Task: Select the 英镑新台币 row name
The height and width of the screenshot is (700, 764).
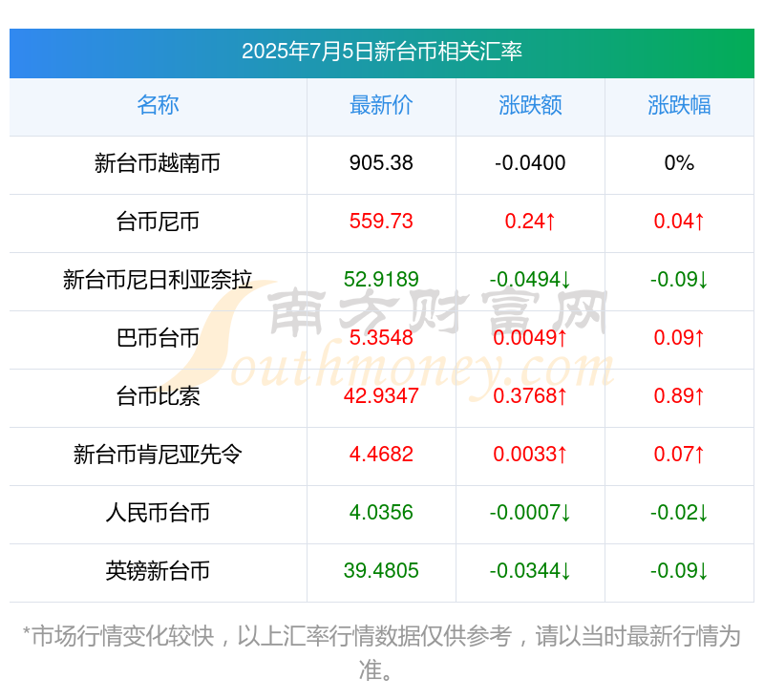Action: tap(158, 571)
